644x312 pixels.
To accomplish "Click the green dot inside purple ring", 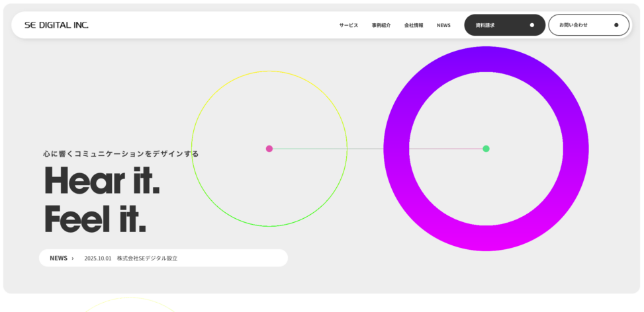I will (x=486, y=149).
